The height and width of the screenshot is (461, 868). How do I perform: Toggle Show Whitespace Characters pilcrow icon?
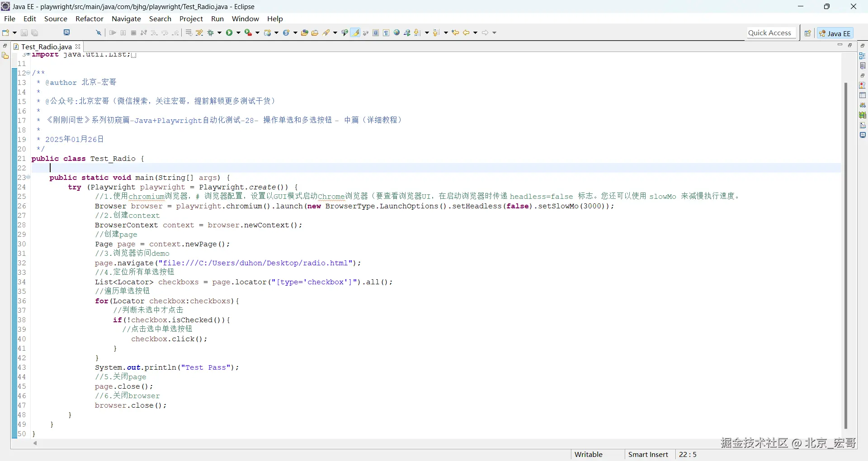pyautogui.click(x=386, y=33)
